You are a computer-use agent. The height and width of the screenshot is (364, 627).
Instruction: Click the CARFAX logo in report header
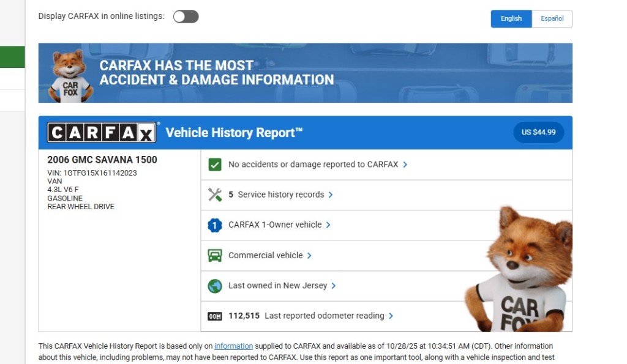point(102,133)
